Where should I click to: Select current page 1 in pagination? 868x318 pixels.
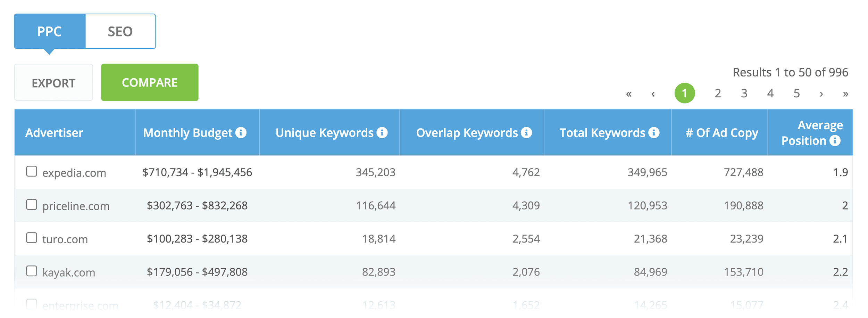point(685,93)
